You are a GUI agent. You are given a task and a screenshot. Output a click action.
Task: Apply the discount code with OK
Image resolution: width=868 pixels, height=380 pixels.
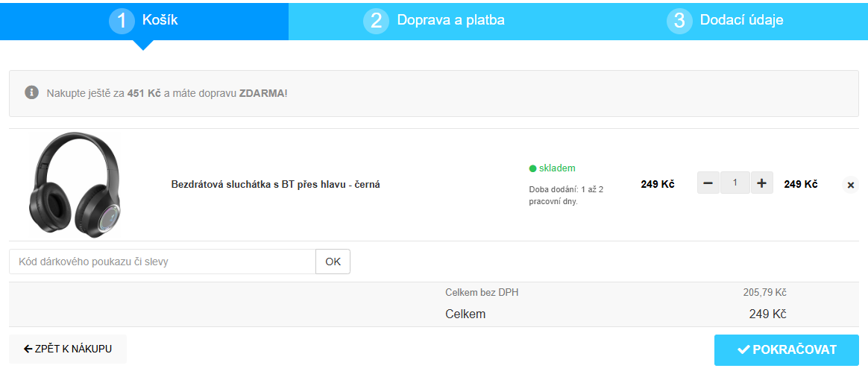pyautogui.click(x=333, y=262)
